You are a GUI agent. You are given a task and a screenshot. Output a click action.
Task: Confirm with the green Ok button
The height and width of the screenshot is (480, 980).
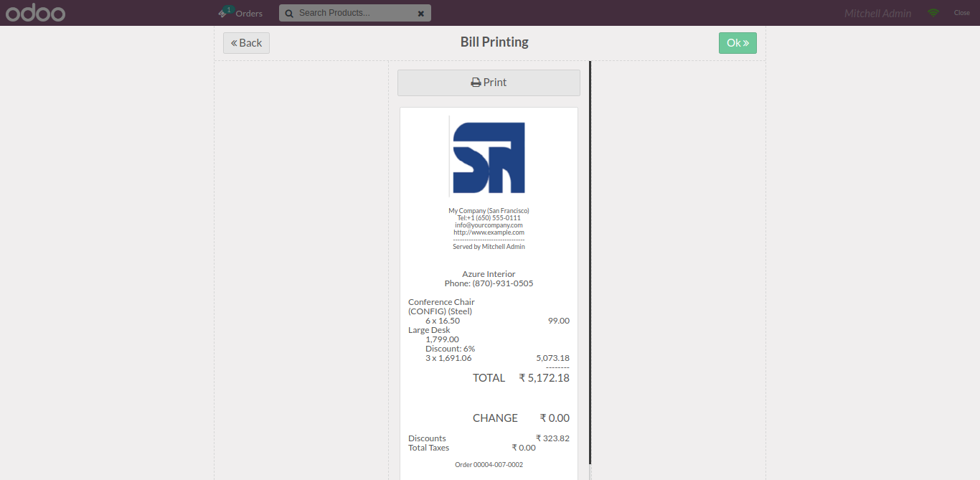738,43
